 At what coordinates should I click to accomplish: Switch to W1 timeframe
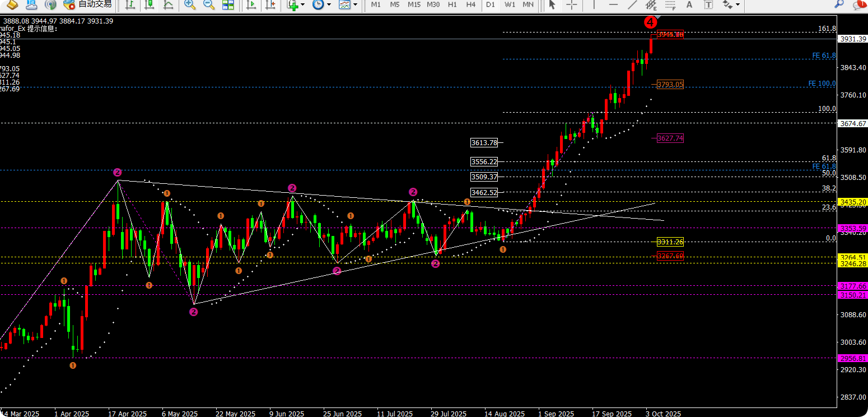[x=510, y=4]
